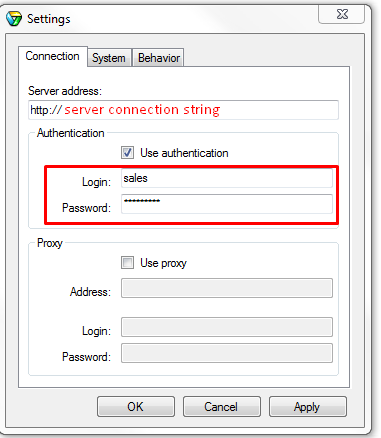Open the Behavior tab

(x=159, y=58)
